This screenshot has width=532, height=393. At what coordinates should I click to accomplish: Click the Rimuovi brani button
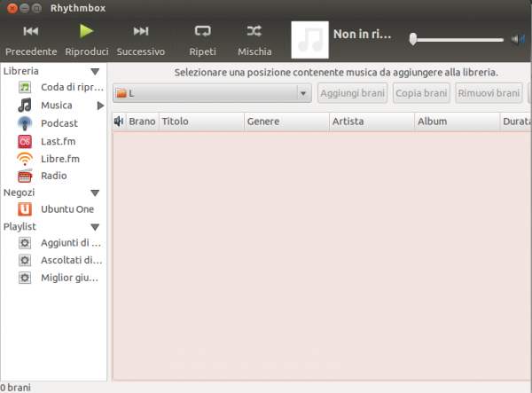(x=489, y=93)
